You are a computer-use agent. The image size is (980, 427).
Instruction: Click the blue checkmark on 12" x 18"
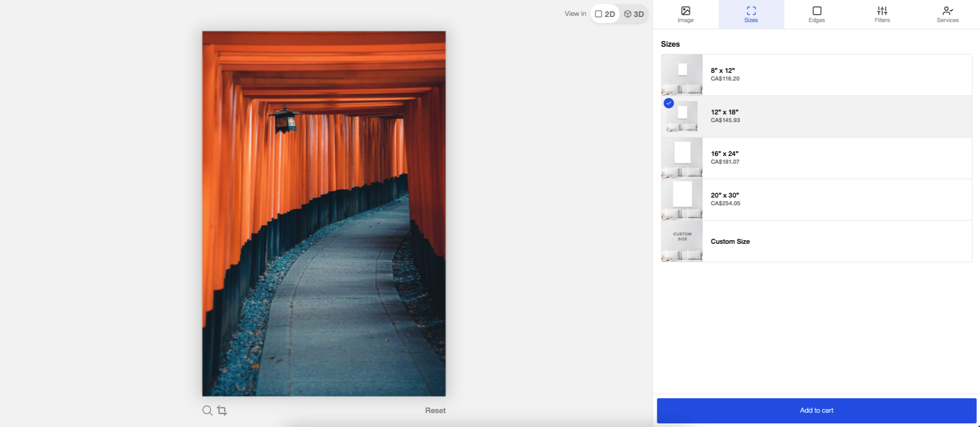tap(669, 103)
